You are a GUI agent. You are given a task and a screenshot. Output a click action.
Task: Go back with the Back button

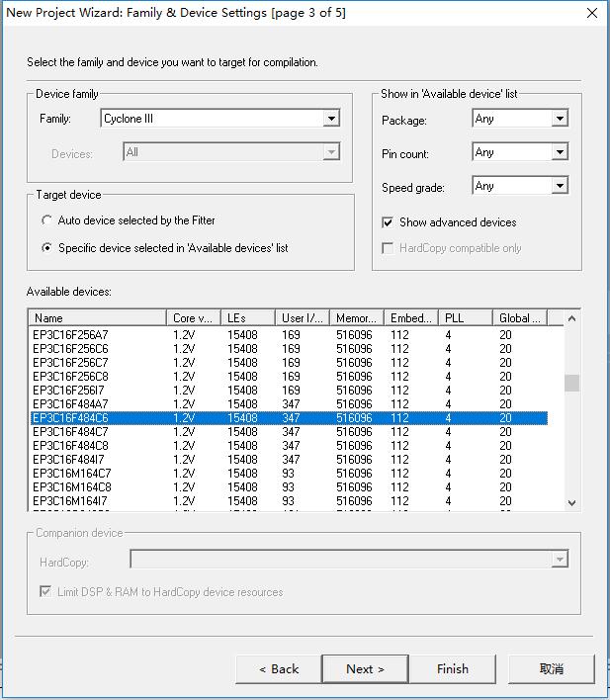pos(279,669)
